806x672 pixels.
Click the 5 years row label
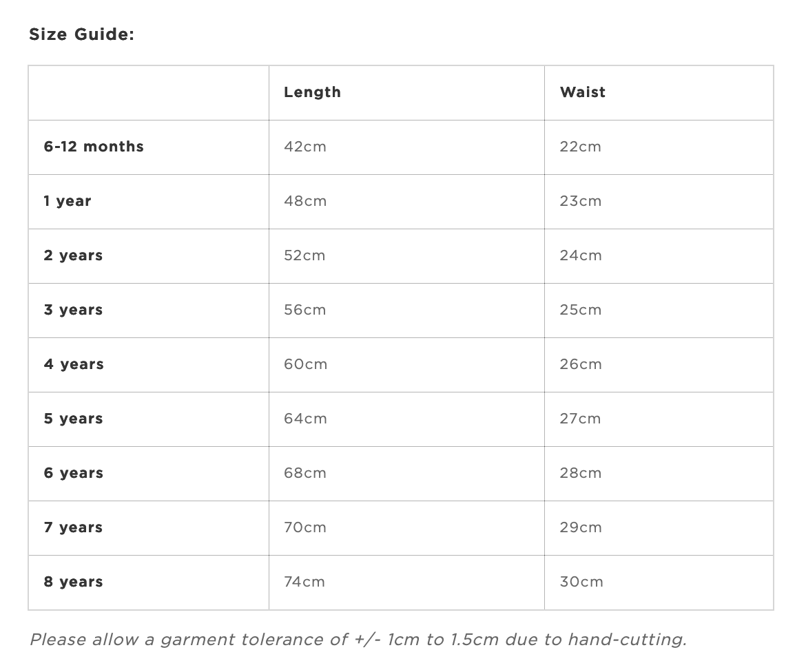click(x=73, y=419)
